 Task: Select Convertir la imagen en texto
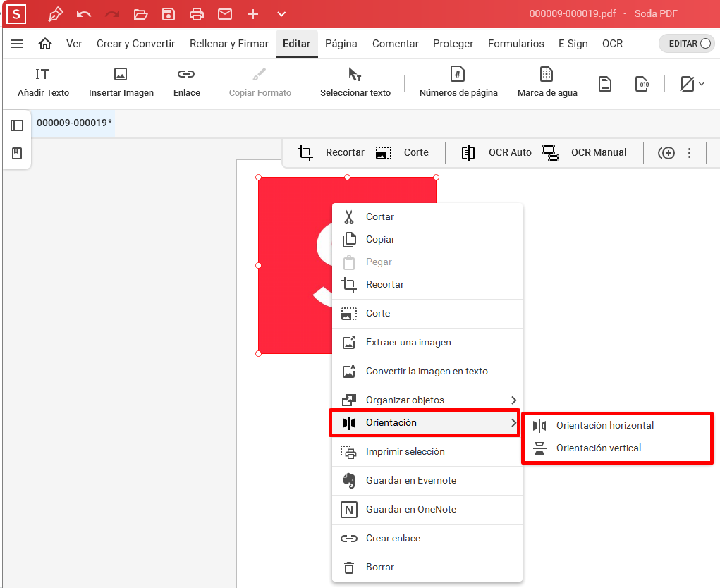click(x=427, y=371)
